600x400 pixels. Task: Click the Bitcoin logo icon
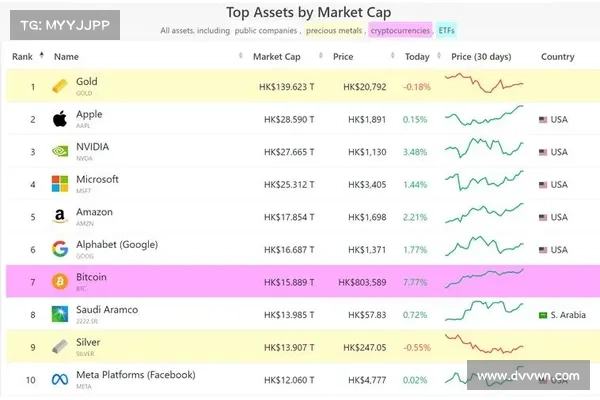pos(59,282)
